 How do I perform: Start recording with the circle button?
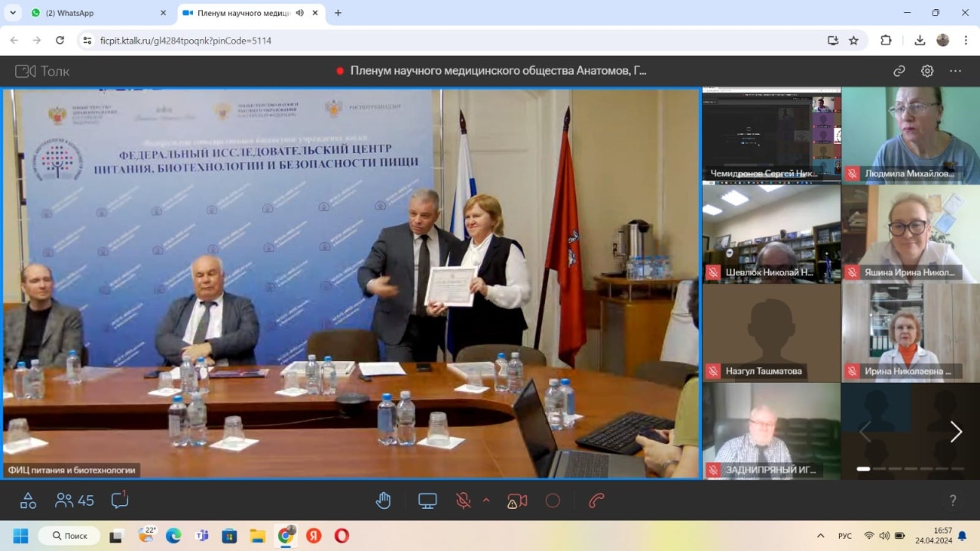point(553,500)
